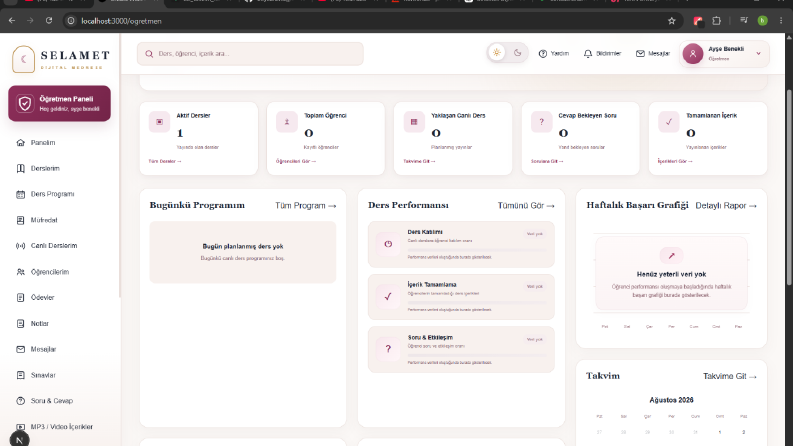Click the Sınavlar sidebar icon

[20, 375]
